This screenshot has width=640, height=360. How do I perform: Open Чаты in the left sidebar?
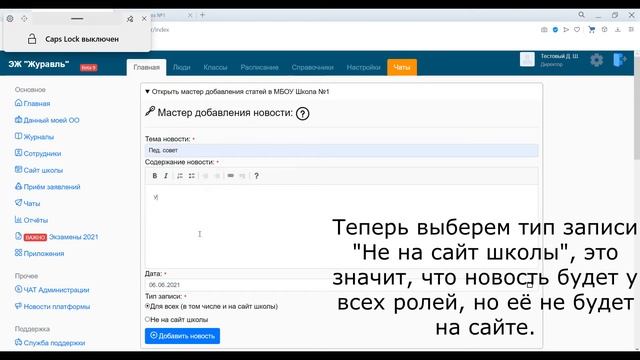[27, 203]
